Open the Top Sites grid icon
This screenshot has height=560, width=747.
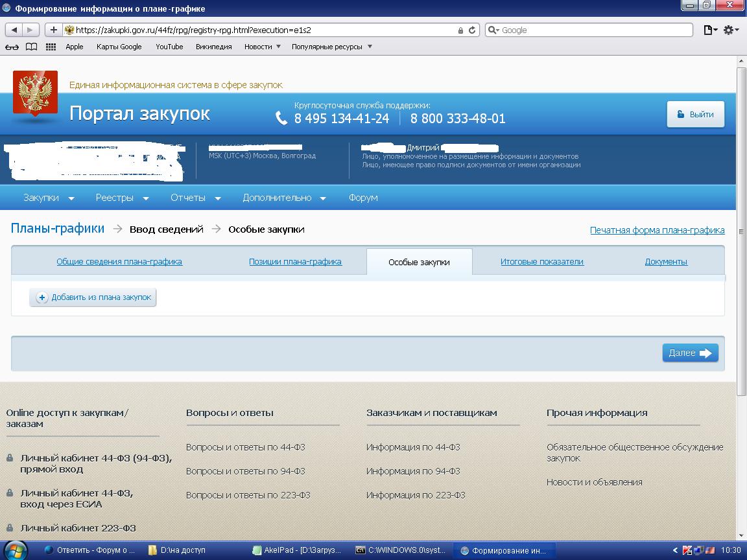click(51, 47)
